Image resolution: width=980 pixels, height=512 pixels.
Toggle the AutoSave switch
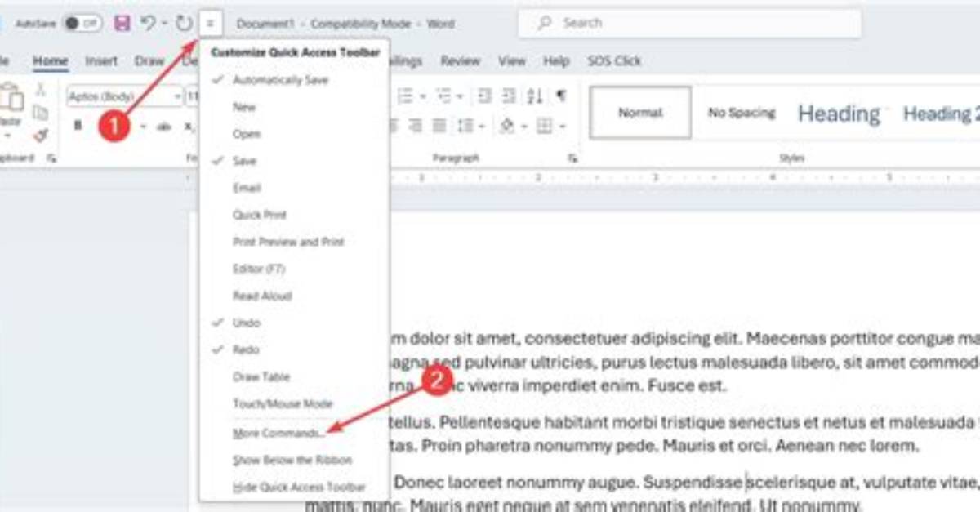tap(82, 24)
